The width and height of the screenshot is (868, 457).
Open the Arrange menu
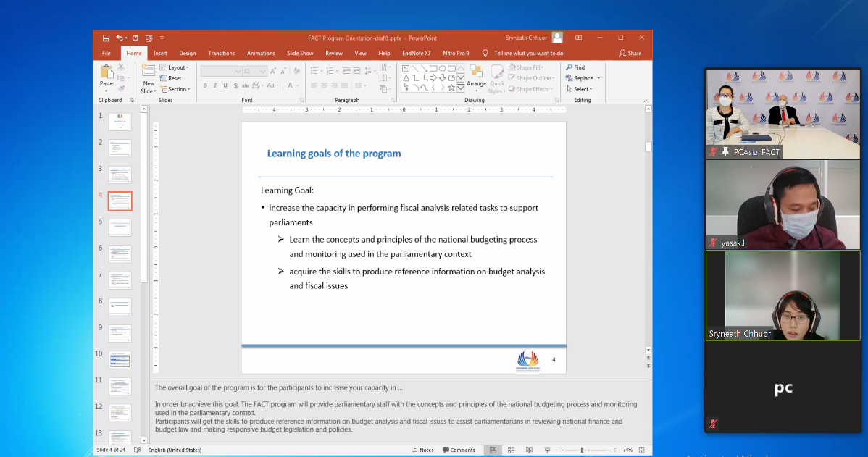pos(476,77)
